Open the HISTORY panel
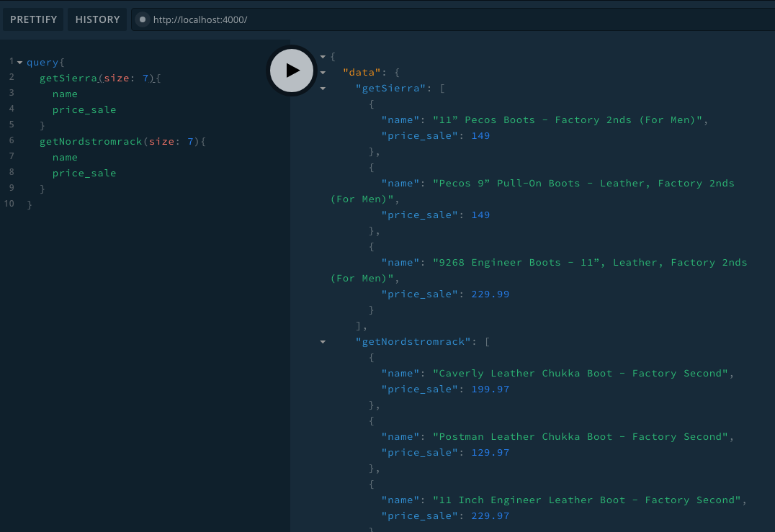775x532 pixels. [97, 19]
